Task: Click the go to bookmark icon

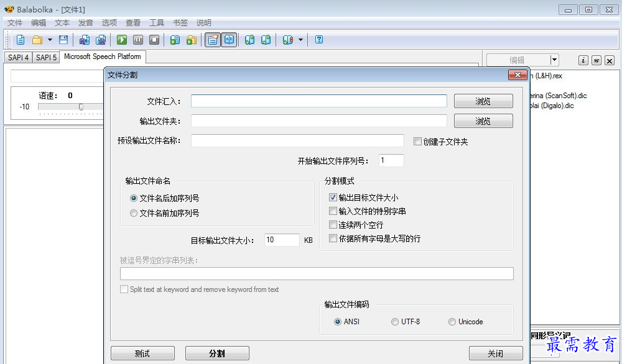Action: click(x=266, y=40)
